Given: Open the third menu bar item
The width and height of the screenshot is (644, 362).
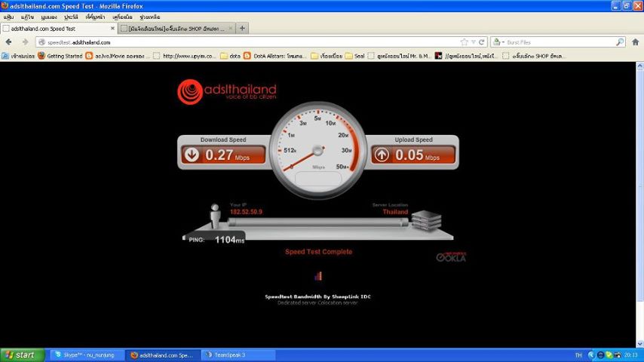Looking at the screenshot, I should [49, 17].
